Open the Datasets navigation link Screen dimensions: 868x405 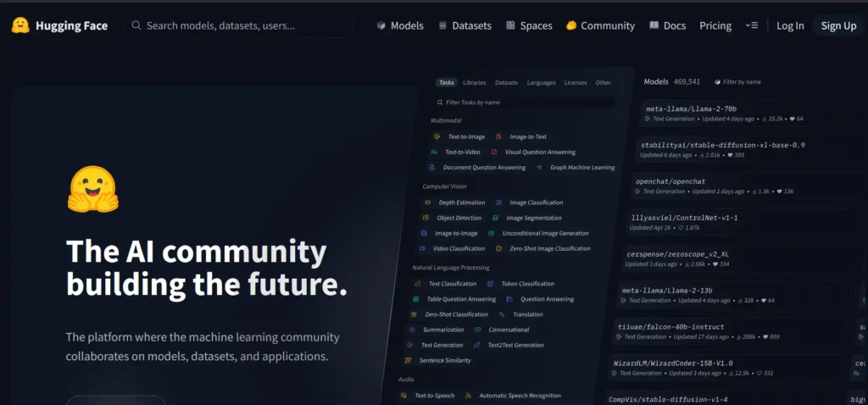click(465, 25)
